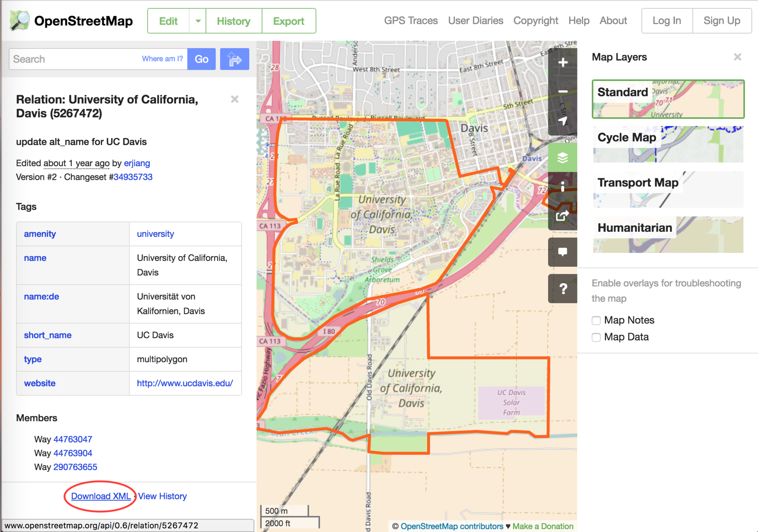Add a map note with the speech bubble icon
The image size is (758, 532).
pos(562,252)
